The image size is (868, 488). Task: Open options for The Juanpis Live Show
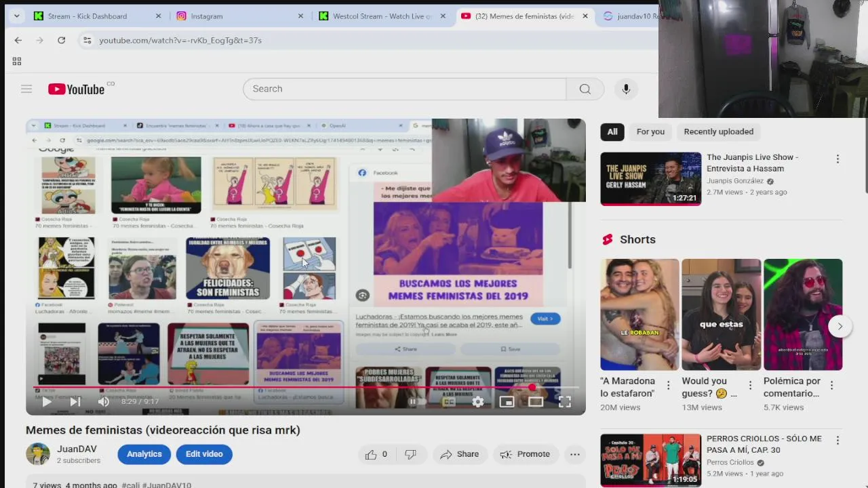click(x=837, y=159)
